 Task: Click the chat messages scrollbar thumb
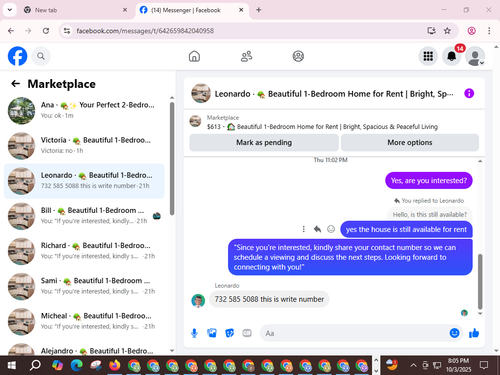(x=480, y=281)
